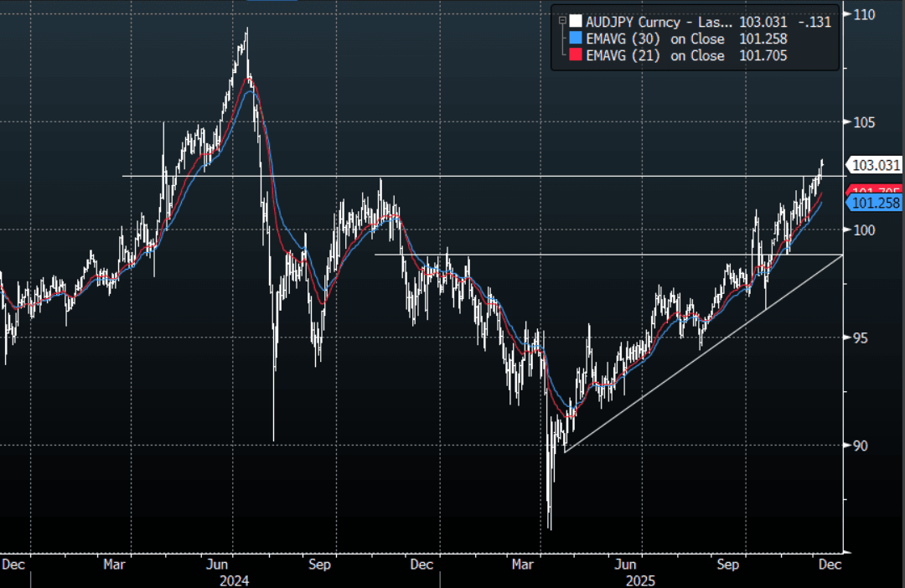Click the 110 price axis arrow marker
Image resolution: width=905 pixels, height=588 pixels.
849,14
